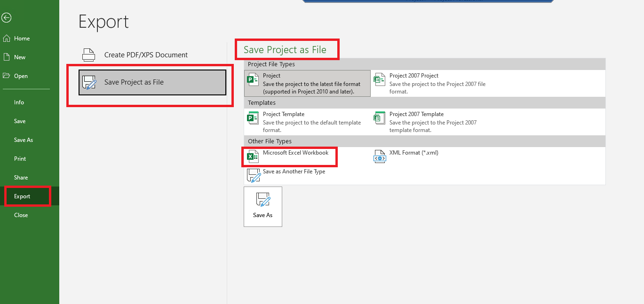Select Save Project as File option
644x304 pixels.
click(x=152, y=82)
